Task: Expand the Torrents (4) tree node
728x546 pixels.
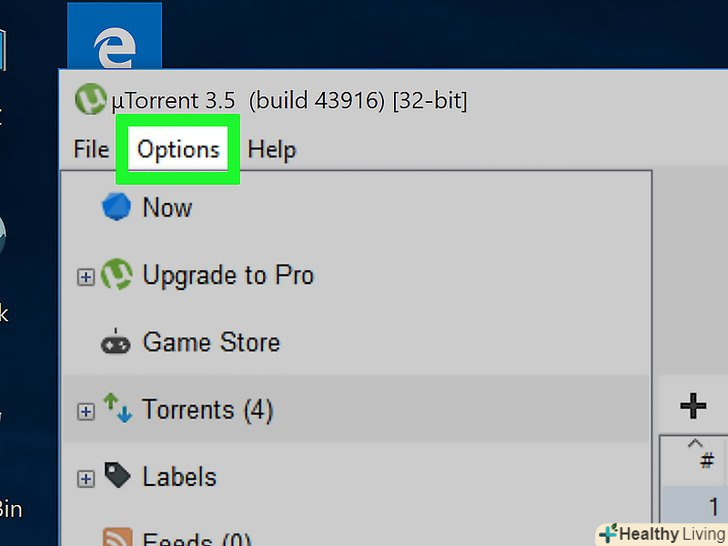Action: [85, 411]
